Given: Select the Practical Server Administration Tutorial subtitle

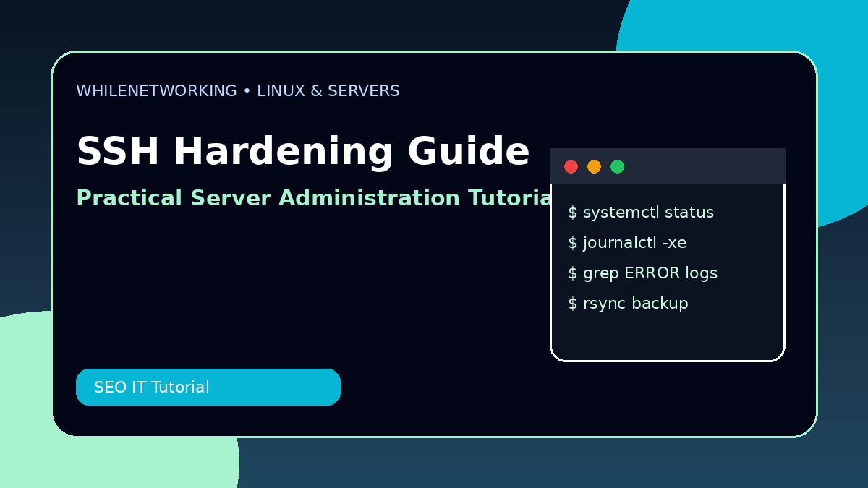Looking at the screenshot, I should (x=313, y=198).
